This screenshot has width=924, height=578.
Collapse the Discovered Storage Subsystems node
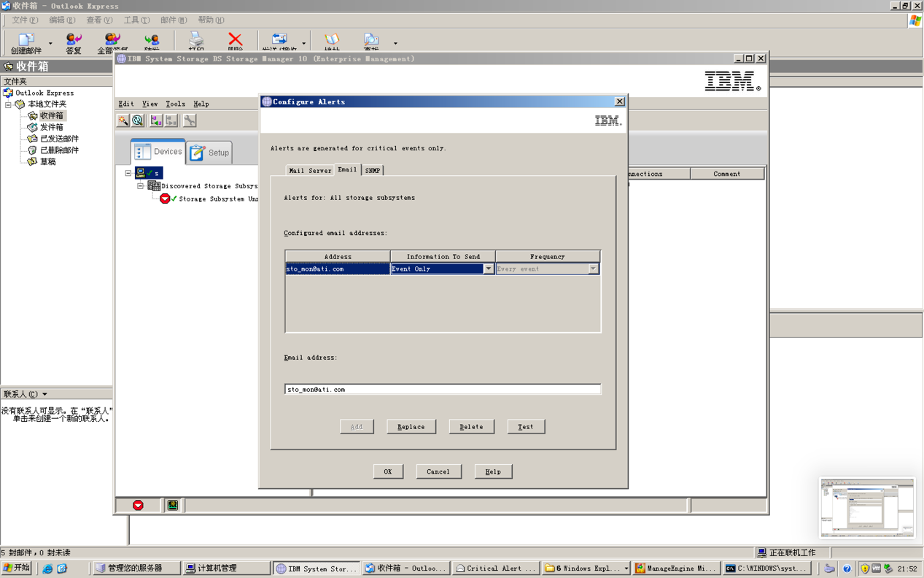(141, 186)
